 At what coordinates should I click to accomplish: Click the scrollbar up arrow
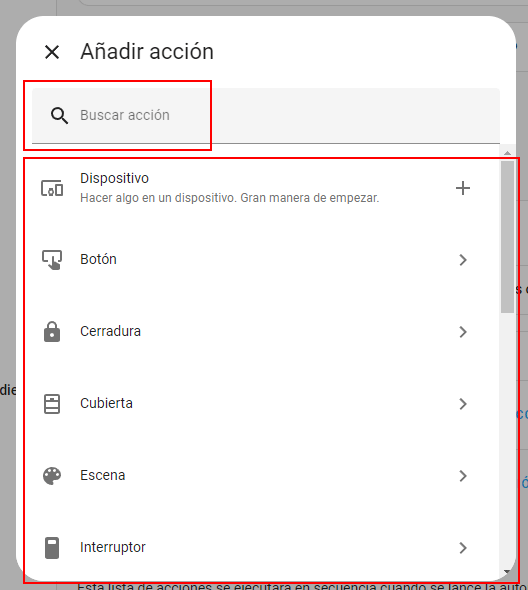tap(507, 153)
